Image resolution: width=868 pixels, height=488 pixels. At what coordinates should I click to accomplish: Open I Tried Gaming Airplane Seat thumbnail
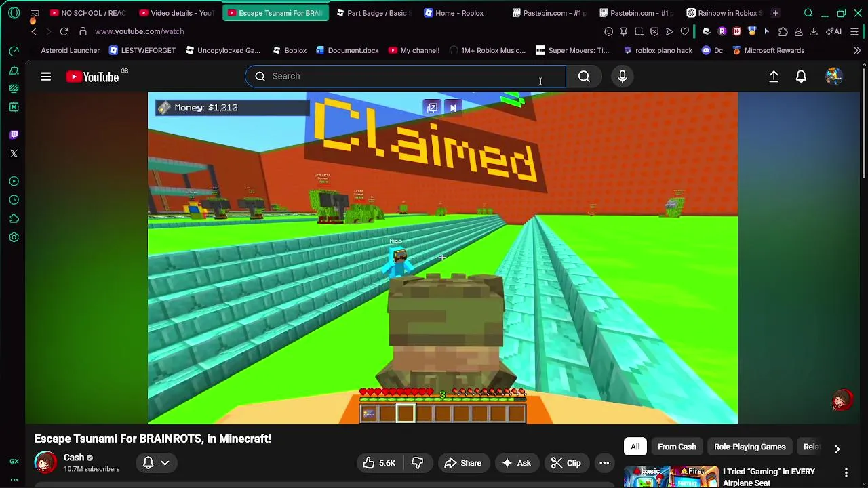[671, 477]
